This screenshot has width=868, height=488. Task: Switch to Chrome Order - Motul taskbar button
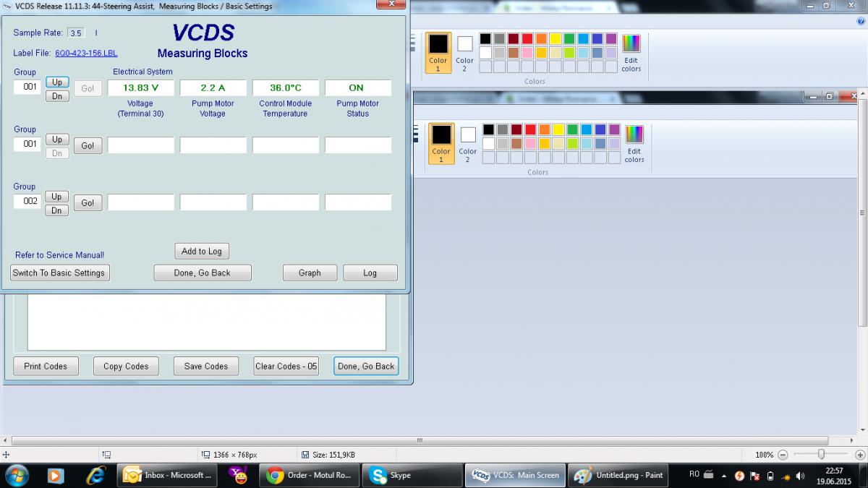tap(310, 475)
